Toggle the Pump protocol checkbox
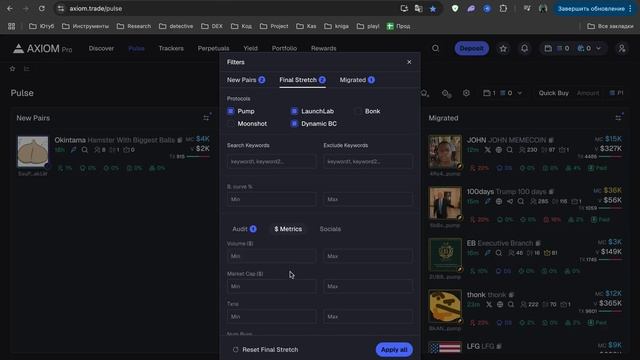Image resolution: width=640 pixels, height=360 pixels. pyautogui.click(x=231, y=111)
